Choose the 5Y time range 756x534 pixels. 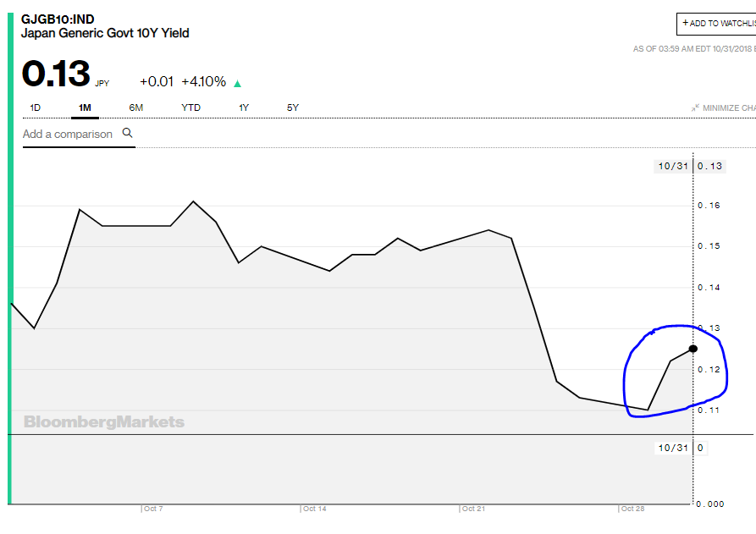(x=293, y=107)
